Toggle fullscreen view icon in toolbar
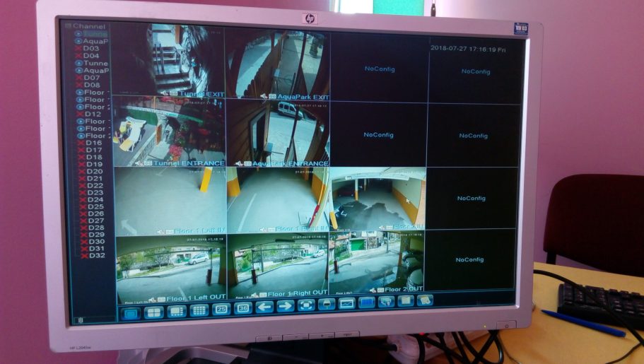The width and height of the screenshot is (644, 364). click(x=305, y=305)
